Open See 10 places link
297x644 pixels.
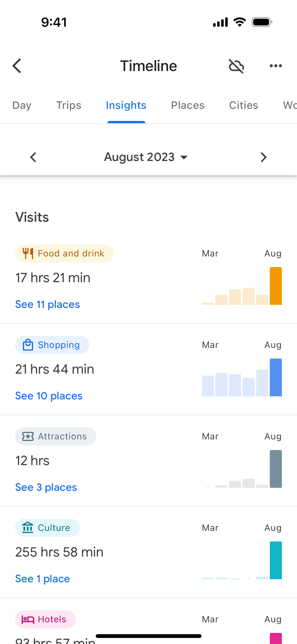[x=49, y=396]
